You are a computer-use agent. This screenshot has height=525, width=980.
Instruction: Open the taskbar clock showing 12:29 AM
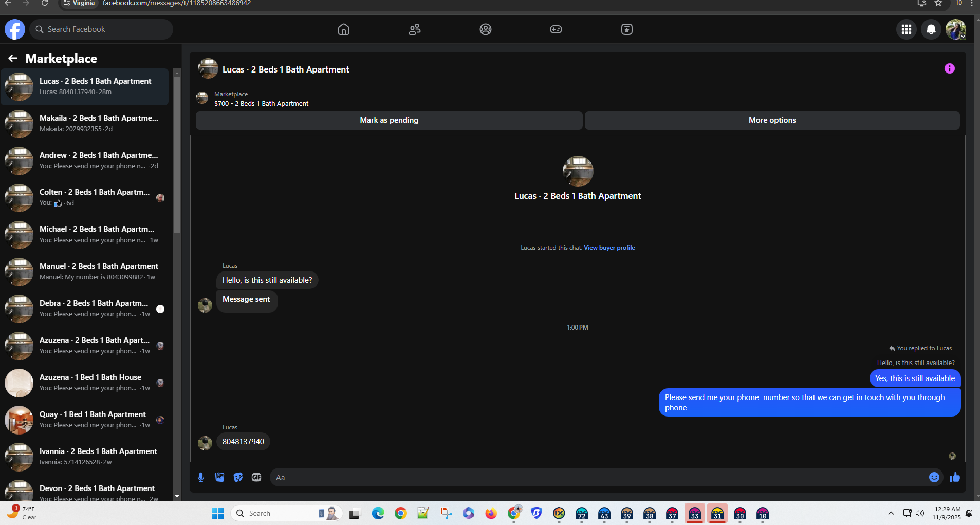tap(947, 513)
